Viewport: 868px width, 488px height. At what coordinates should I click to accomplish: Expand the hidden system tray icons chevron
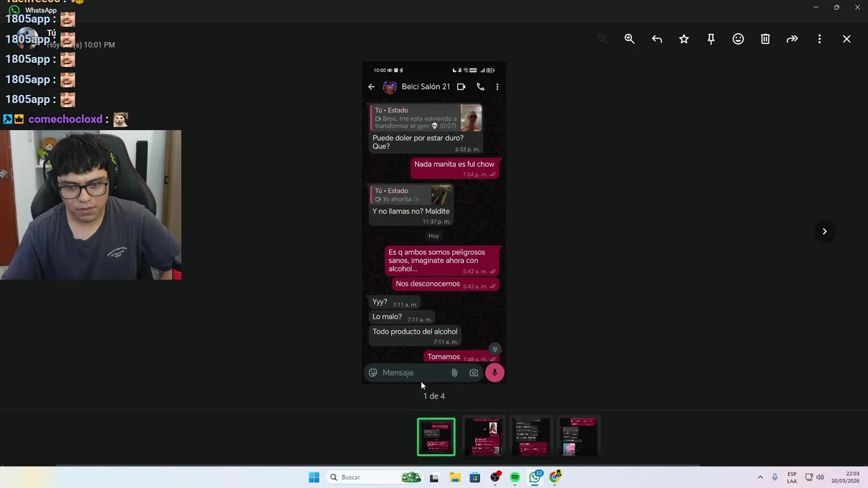coord(760,477)
